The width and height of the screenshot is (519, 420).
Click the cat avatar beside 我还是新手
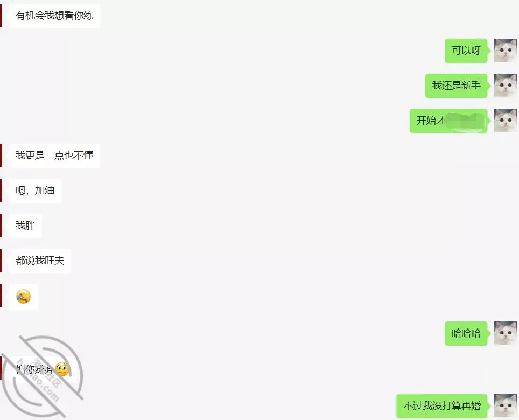point(506,86)
